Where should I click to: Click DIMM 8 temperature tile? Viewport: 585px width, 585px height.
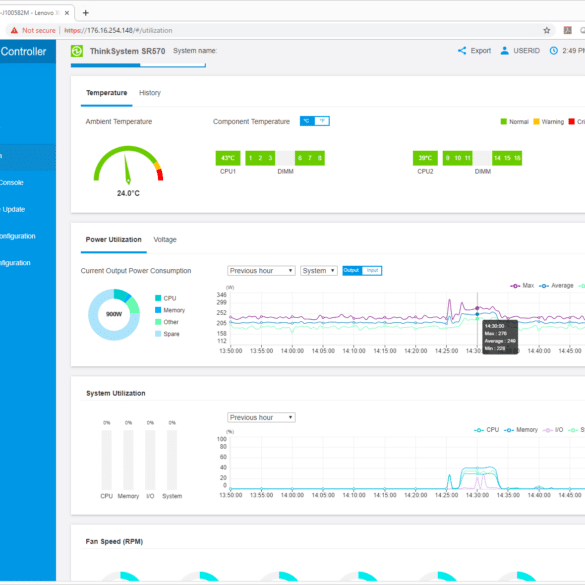pyautogui.click(x=320, y=158)
